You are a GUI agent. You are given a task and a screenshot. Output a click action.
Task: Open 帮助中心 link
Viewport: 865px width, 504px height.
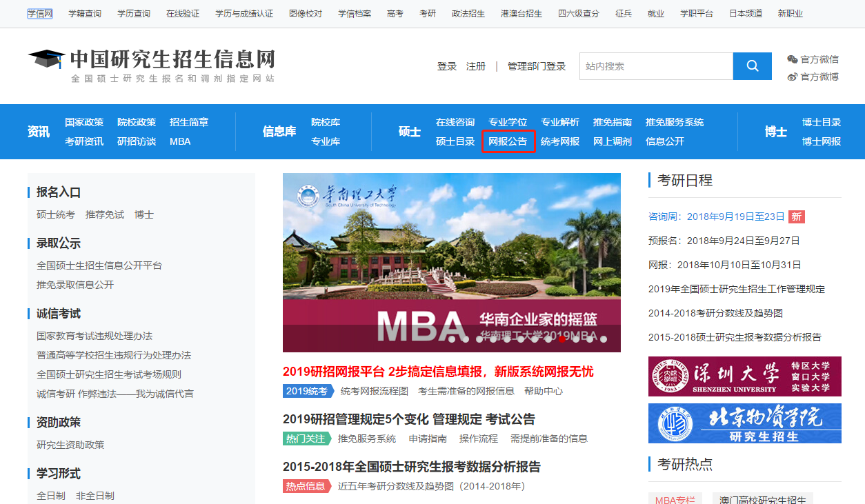pos(544,391)
